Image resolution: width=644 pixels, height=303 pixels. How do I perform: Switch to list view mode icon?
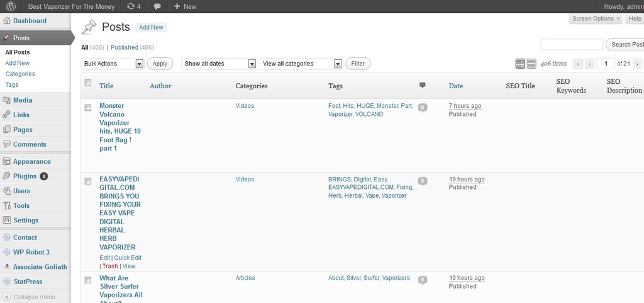pos(520,64)
